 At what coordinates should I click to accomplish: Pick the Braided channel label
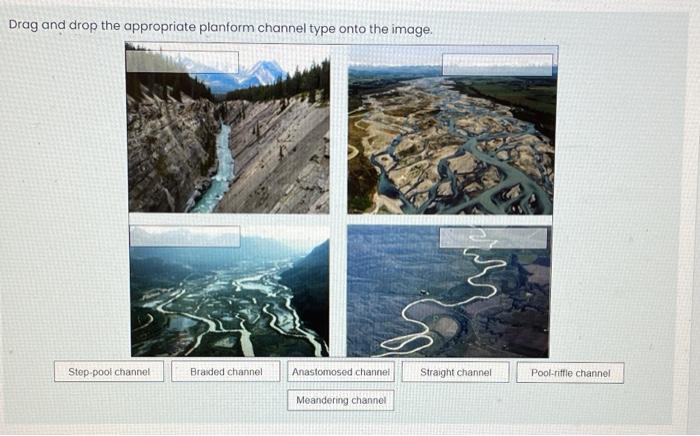pyautogui.click(x=226, y=372)
